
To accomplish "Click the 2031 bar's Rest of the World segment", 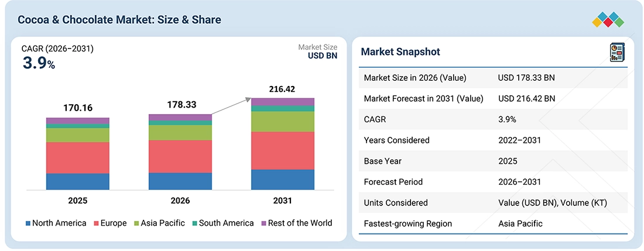I will [x=283, y=102].
